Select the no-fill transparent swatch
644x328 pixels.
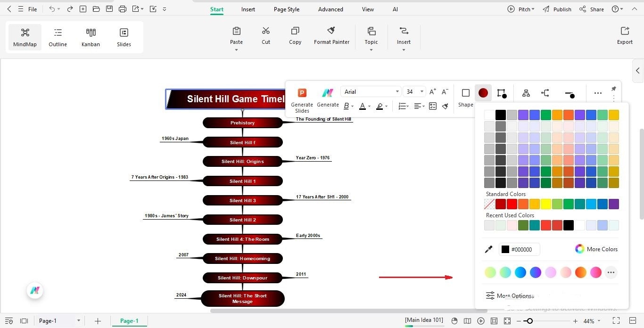point(489,204)
